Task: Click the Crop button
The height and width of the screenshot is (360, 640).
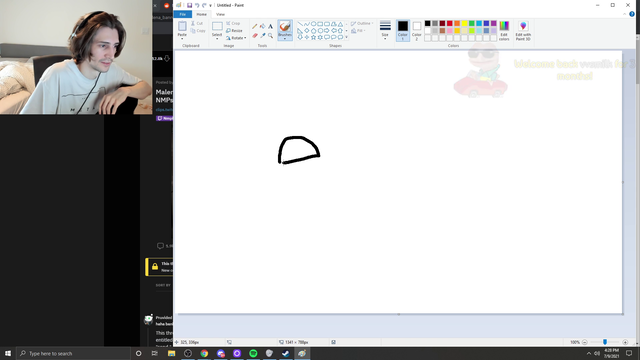Action: [x=233, y=23]
